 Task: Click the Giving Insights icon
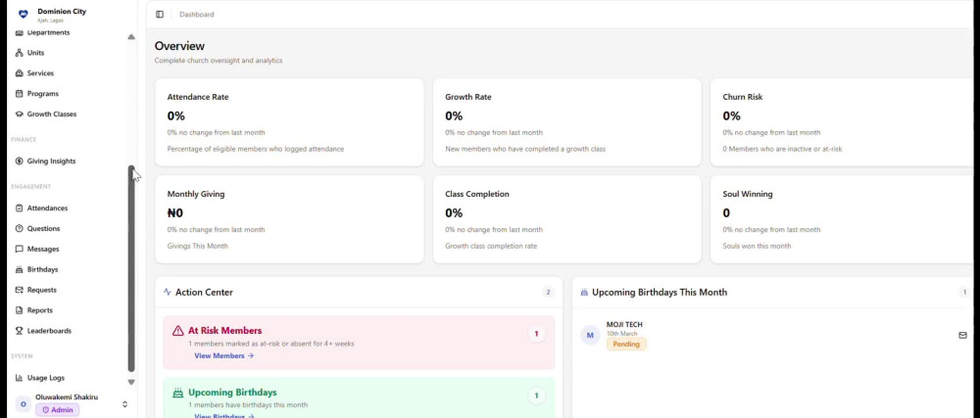click(x=20, y=161)
